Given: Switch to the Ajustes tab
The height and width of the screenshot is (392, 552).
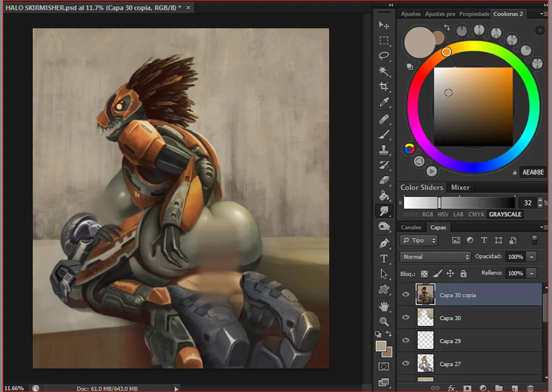Looking at the screenshot, I should pyautogui.click(x=411, y=14).
